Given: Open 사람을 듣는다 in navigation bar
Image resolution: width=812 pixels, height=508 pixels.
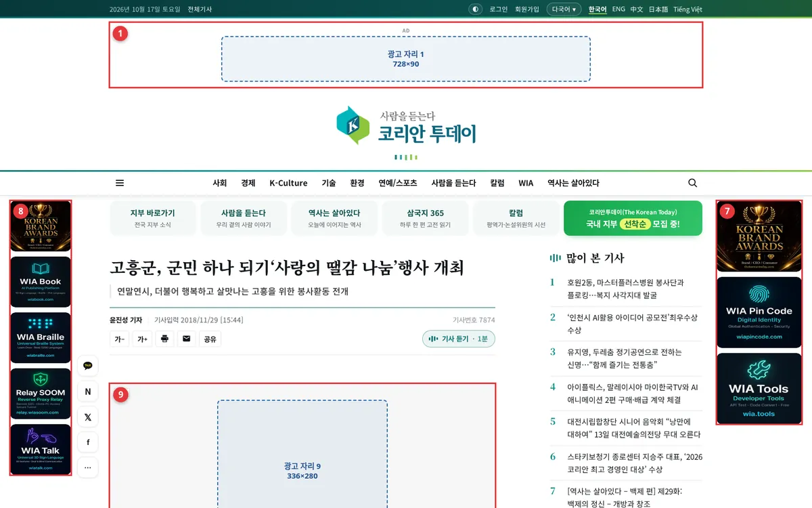Looking at the screenshot, I should 453,183.
